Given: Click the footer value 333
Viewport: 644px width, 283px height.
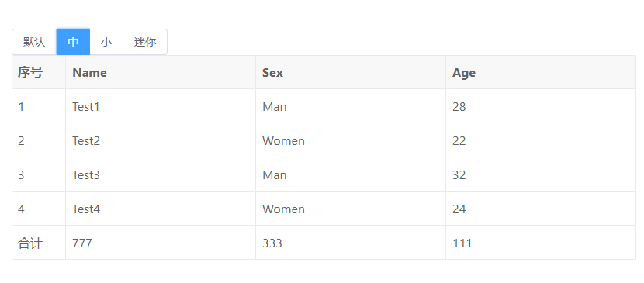Looking at the screenshot, I should coord(351,243).
